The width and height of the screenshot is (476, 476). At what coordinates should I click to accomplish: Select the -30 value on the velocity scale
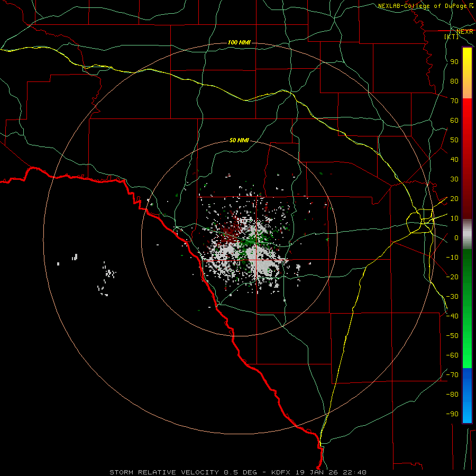pos(452,297)
